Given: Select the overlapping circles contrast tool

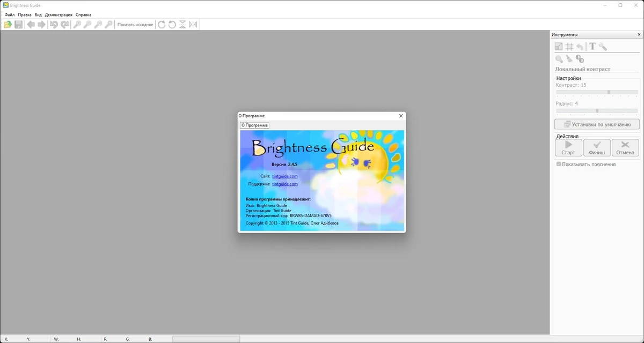Looking at the screenshot, I should [x=580, y=59].
